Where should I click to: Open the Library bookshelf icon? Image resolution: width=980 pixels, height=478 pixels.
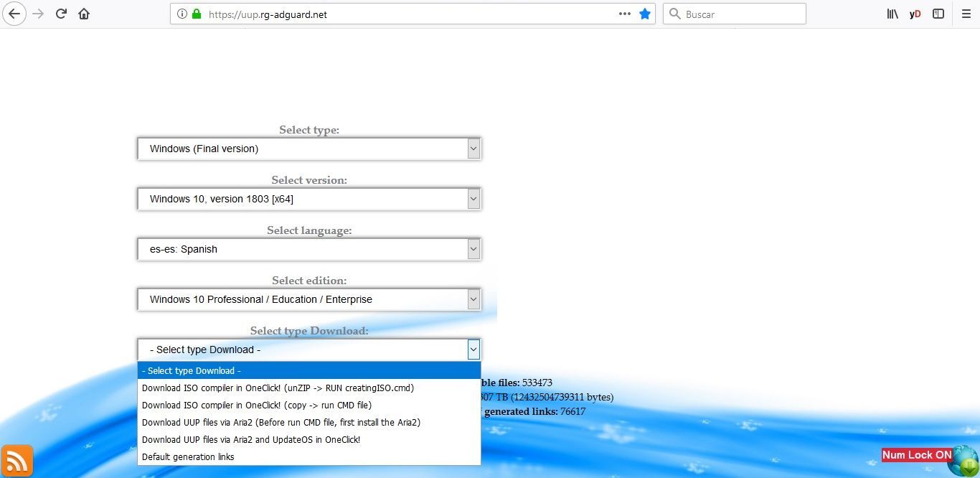click(892, 14)
